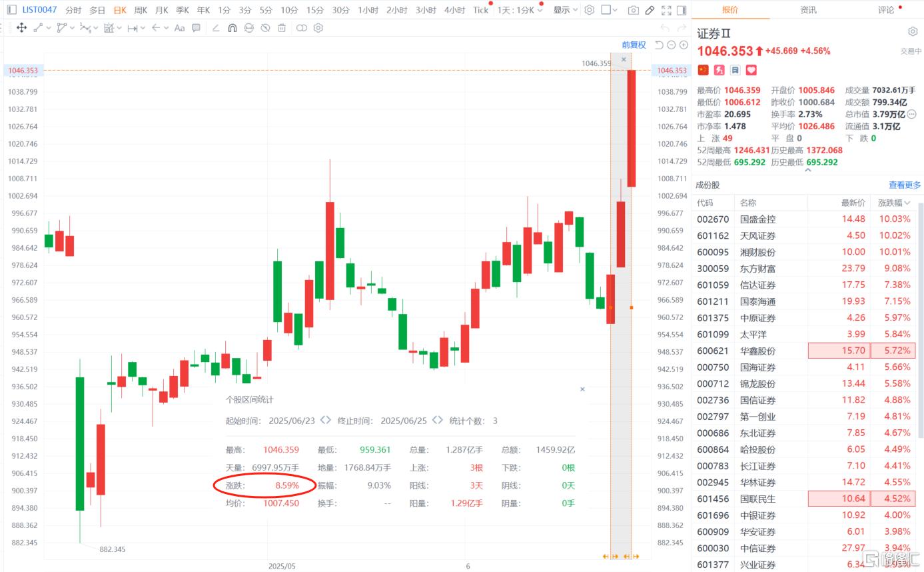Expand the 1天:1分K dropdown
The image size is (924, 572).
520,10
